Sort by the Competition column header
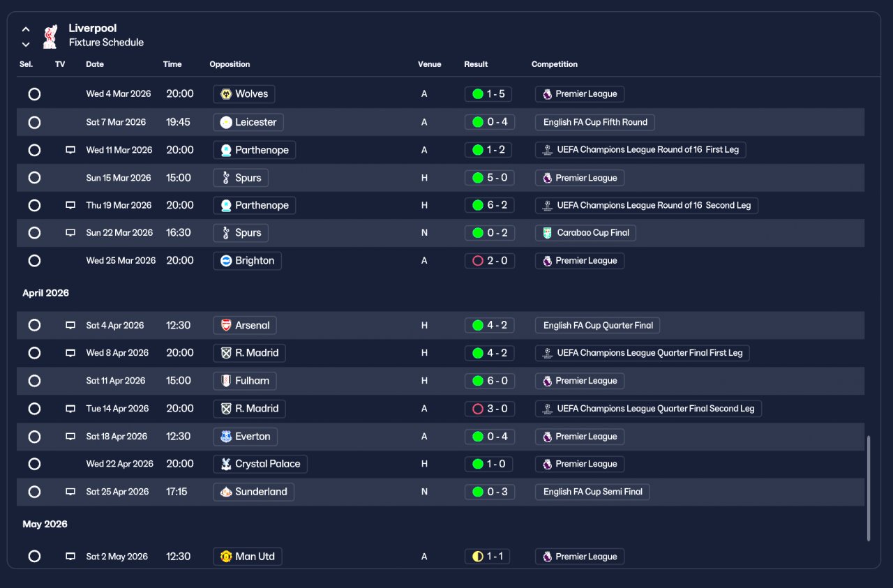Viewport: 893px width, 588px height. (x=555, y=64)
